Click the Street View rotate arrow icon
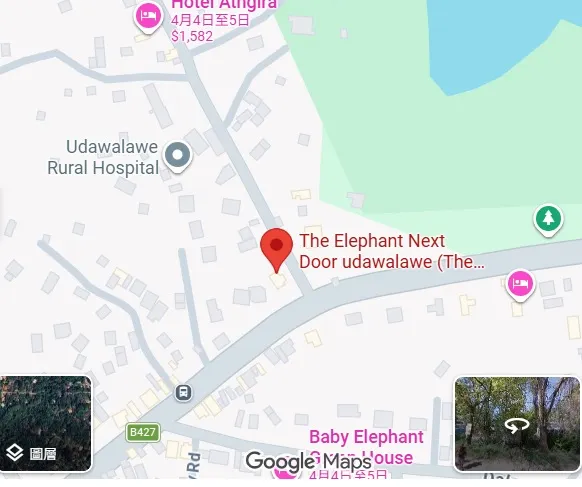This screenshot has width=582, height=487. click(x=517, y=425)
